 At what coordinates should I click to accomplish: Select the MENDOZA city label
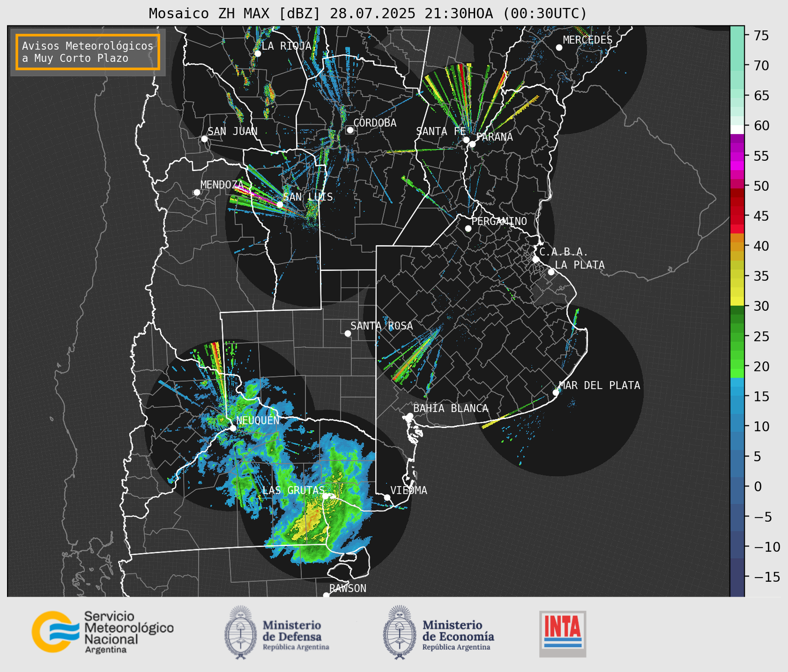222,185
